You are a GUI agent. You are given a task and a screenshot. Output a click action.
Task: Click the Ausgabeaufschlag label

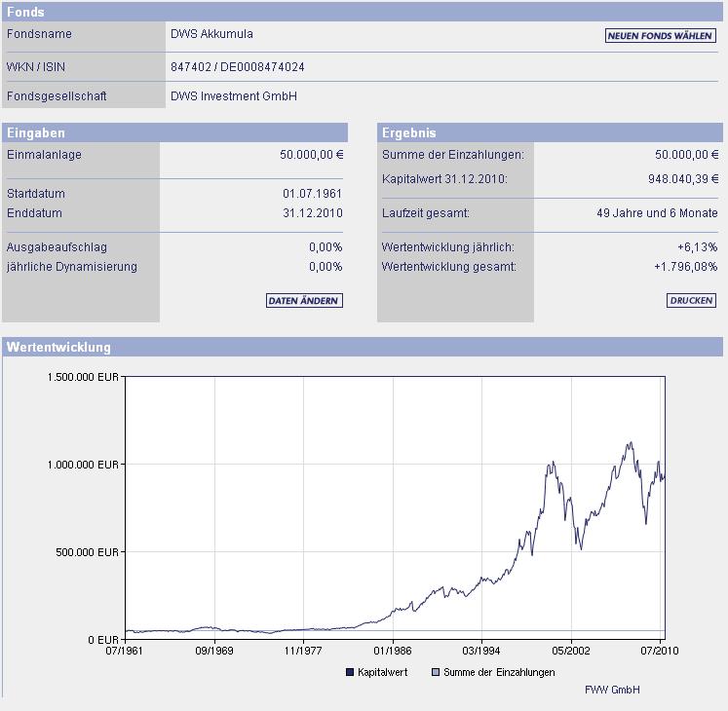[57, 246]
